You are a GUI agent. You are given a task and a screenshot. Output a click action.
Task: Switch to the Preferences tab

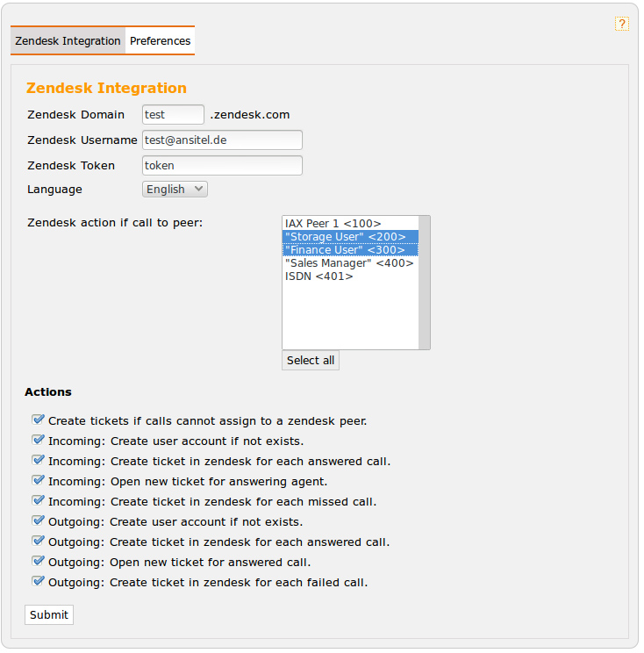point(160,41)
